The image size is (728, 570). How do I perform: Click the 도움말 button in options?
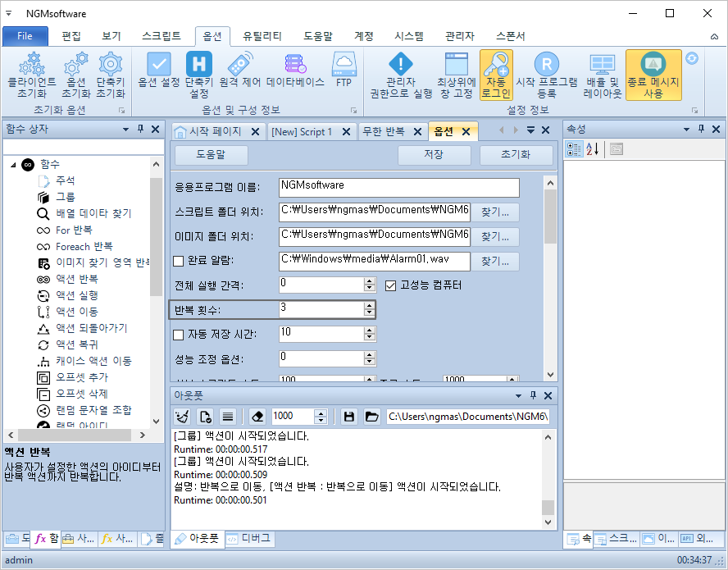[x=211, y=154]
